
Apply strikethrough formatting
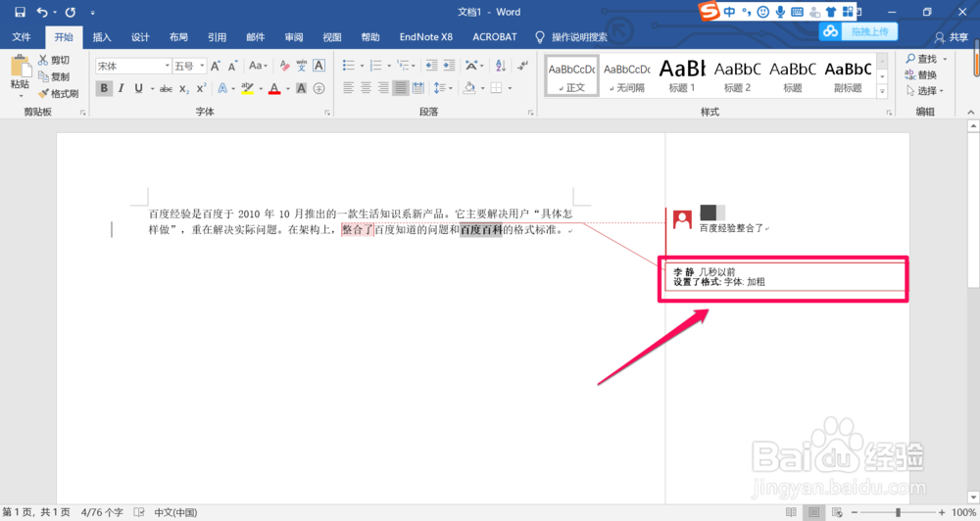pos(166,89)
